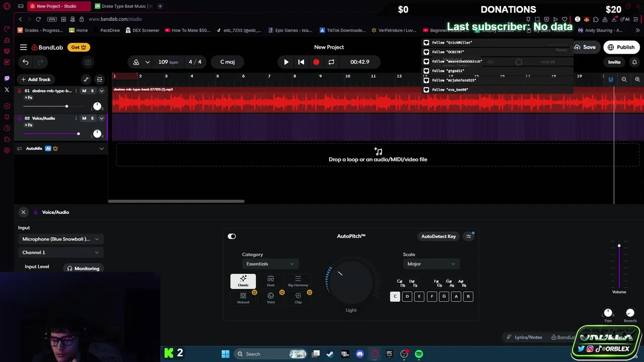The image size is (644, 362).
Task: Select the Chip AutoPitch preset
Action: point(298,298)
